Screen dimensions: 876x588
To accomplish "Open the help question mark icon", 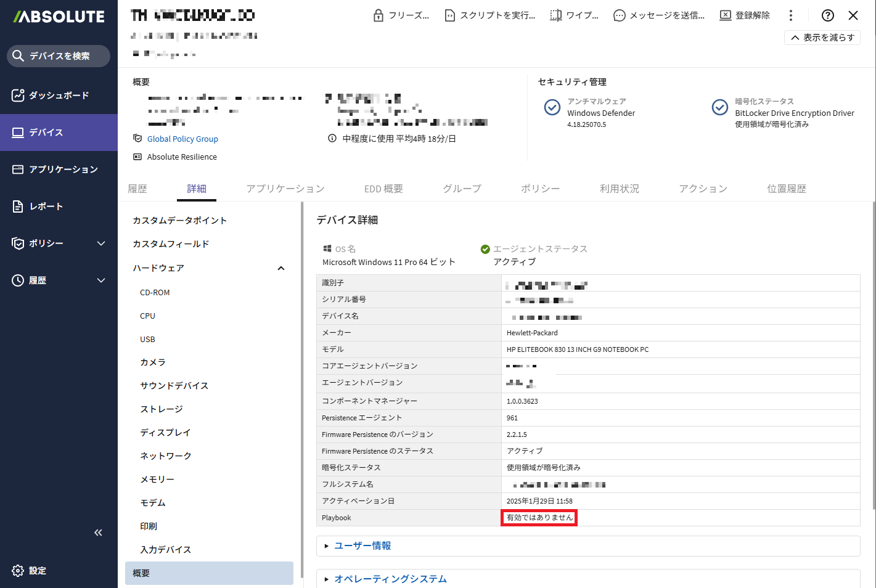I will coord(828,15).
